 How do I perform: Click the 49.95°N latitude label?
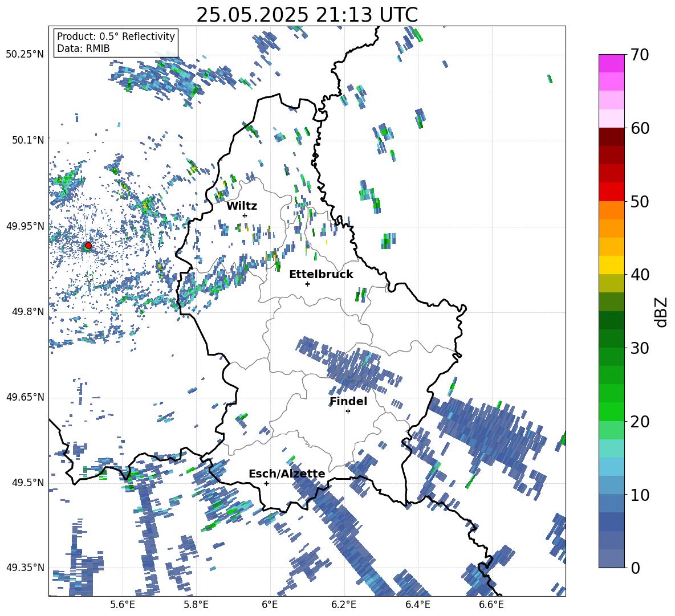click(x=25, y=226)
